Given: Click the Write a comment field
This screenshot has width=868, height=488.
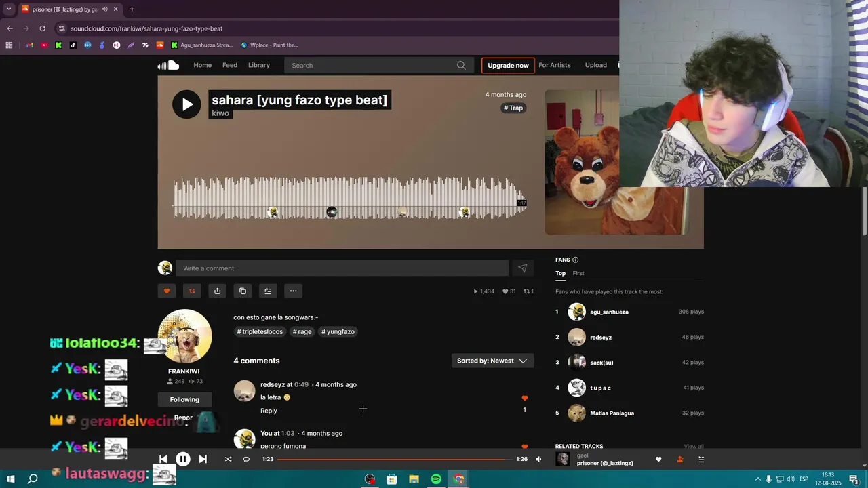Looking at the screenshot, I should 342,268.
